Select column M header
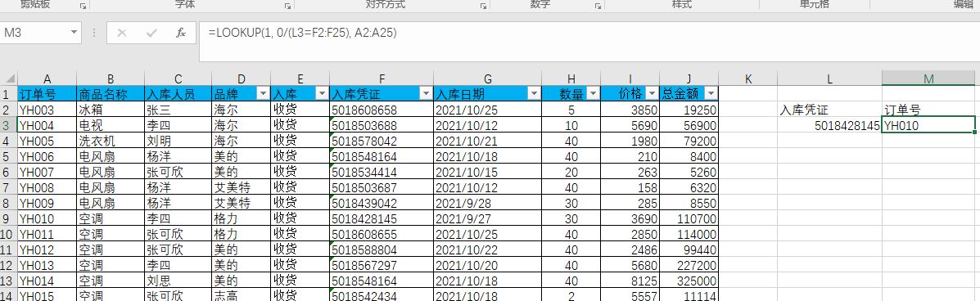This screenshot has width=980, height=301. click(928, 79)
